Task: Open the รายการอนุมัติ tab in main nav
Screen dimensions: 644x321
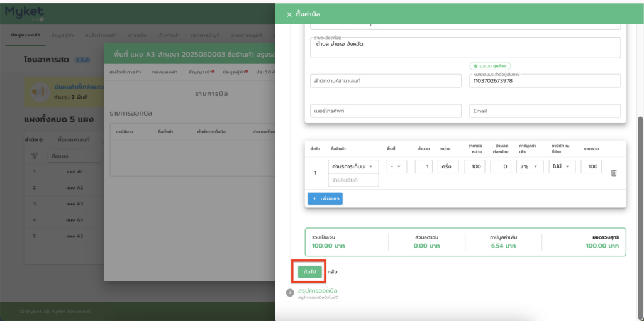Action: click(247, 35)
